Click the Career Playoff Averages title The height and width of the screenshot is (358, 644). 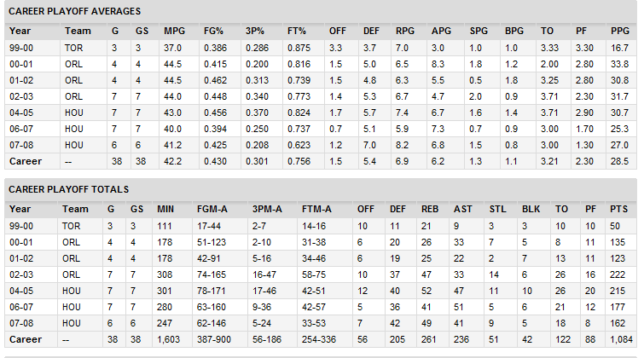[75, 11]
